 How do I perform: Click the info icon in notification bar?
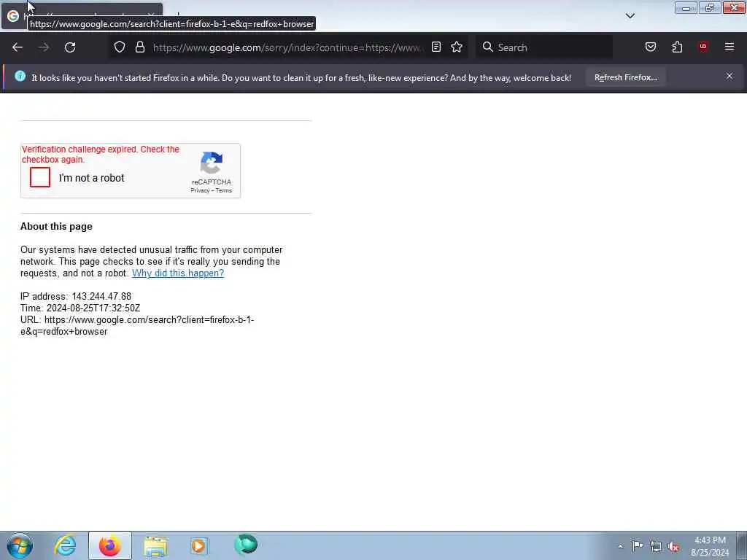pyautogui.click(x=20, y=76)
